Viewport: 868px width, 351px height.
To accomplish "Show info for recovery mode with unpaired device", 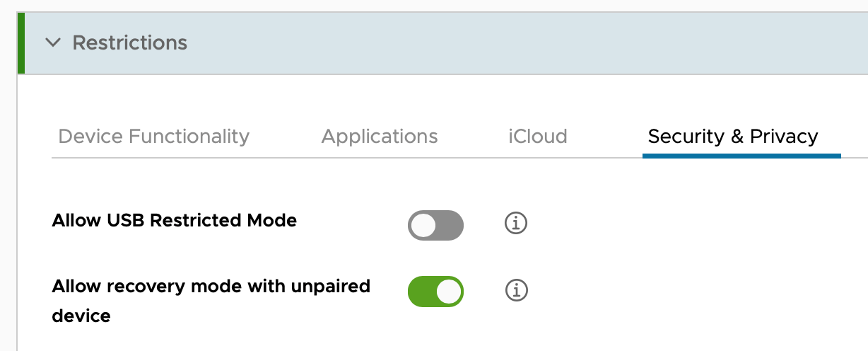I will (x=516, y=290).
